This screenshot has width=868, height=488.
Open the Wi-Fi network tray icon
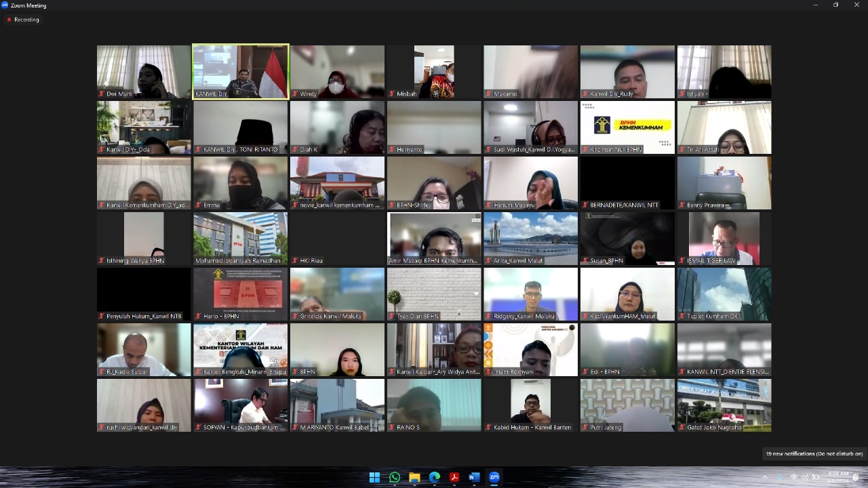pos(794,477)
